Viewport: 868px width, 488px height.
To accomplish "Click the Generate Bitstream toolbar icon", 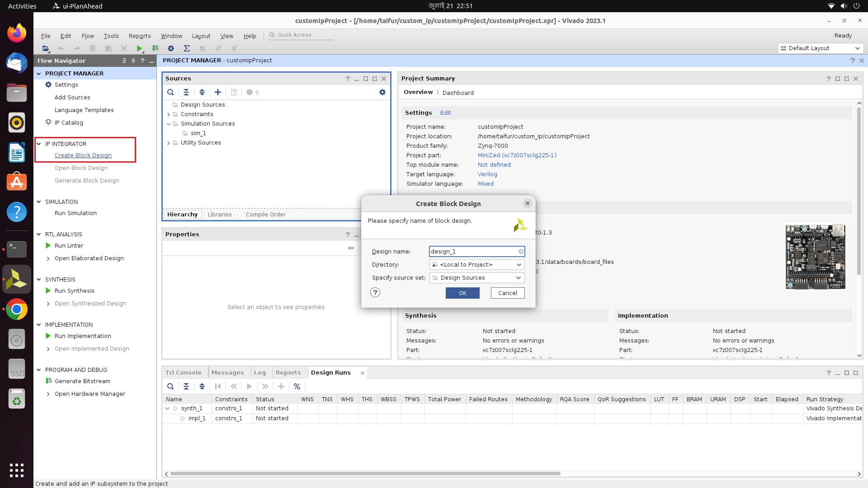I will (x=155, y=48).
